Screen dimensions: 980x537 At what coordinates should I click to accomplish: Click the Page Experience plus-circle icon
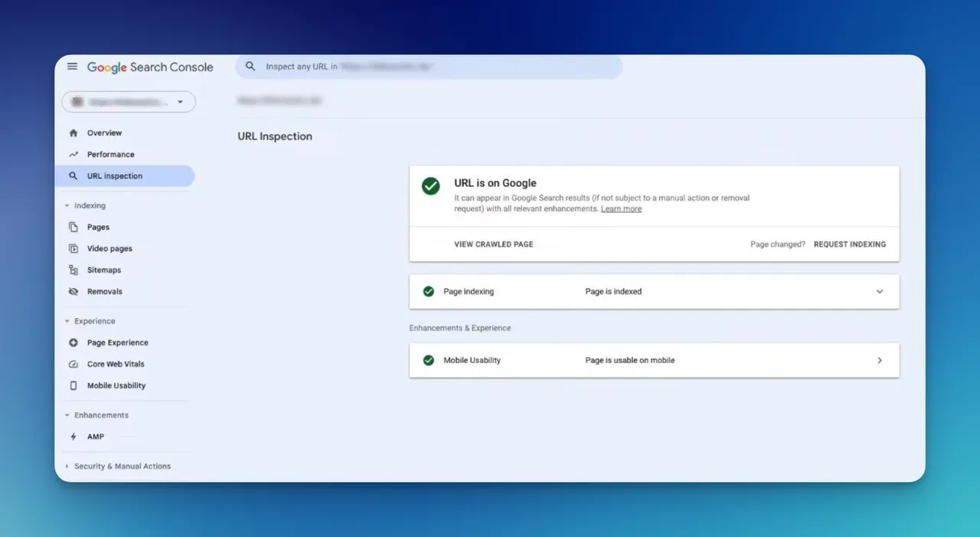[x=73, y=343]
